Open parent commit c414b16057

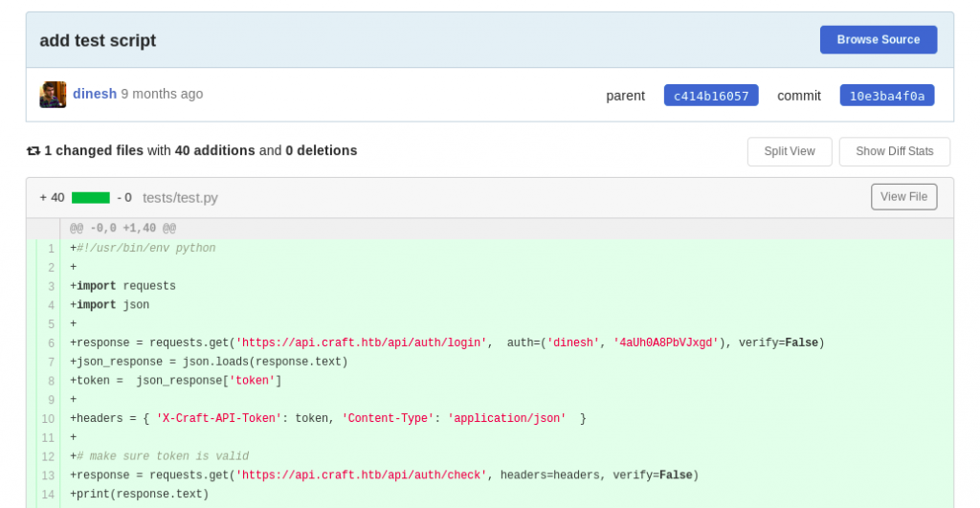(711, 96)
